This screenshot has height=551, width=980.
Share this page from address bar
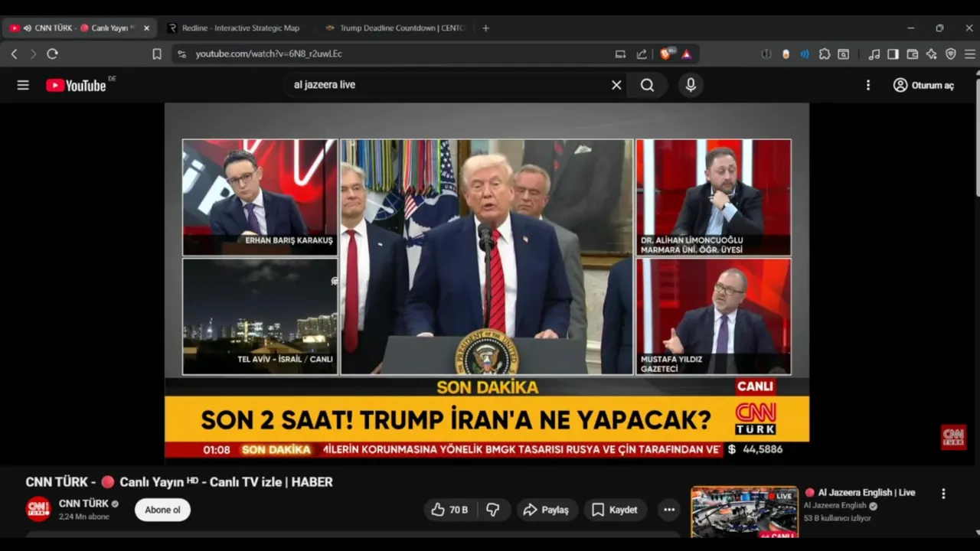(642, 54)
